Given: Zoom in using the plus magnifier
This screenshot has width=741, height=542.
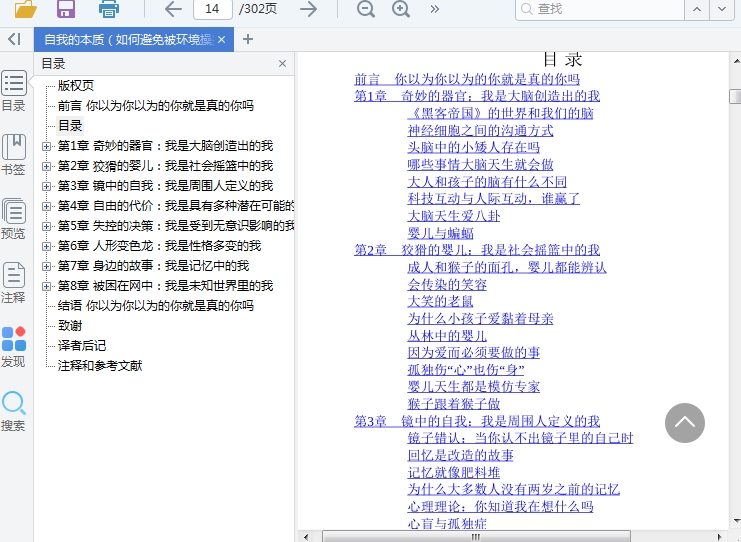Looking at the screenshot, I should 401,9.
